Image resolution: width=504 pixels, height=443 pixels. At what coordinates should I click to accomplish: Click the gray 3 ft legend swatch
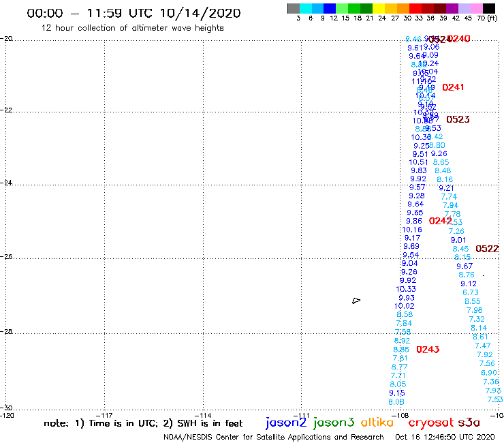pyautogui.click(x=294, y=8)
